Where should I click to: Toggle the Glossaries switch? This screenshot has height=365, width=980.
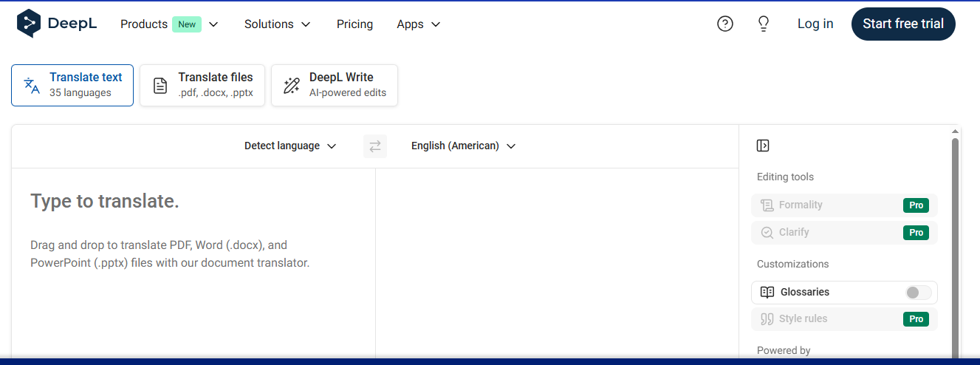tap(918, 293)
